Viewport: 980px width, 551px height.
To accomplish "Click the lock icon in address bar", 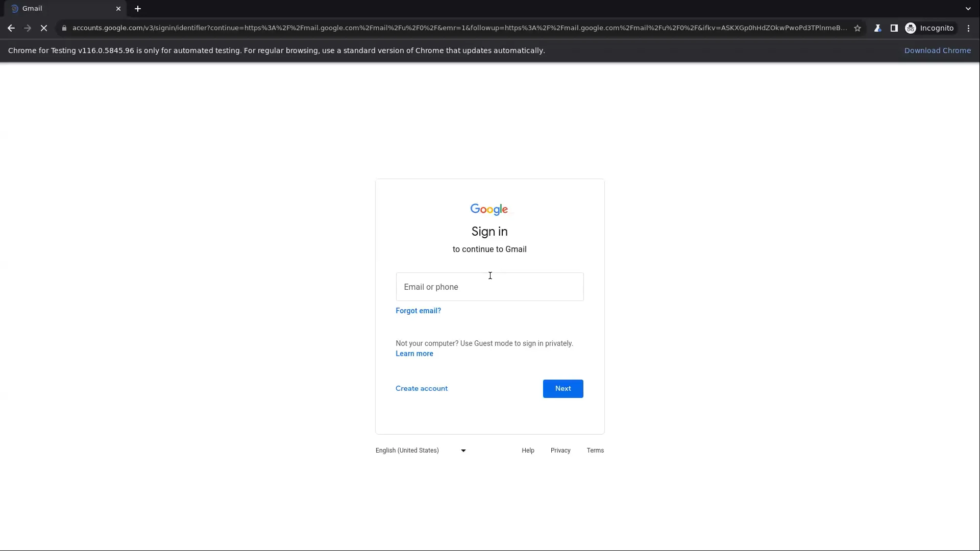I will 64,28.
